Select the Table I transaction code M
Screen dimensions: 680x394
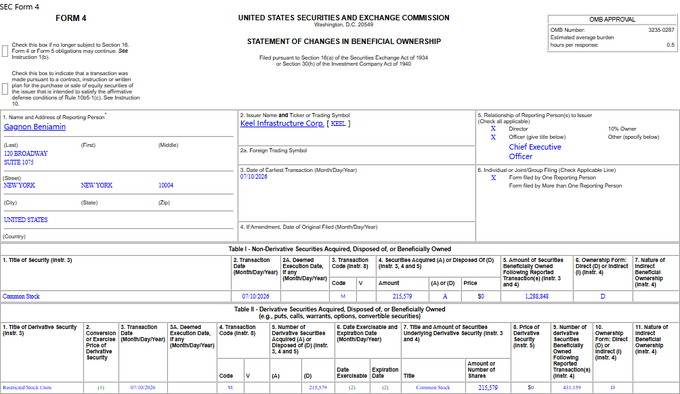click(x=343, y=296)
